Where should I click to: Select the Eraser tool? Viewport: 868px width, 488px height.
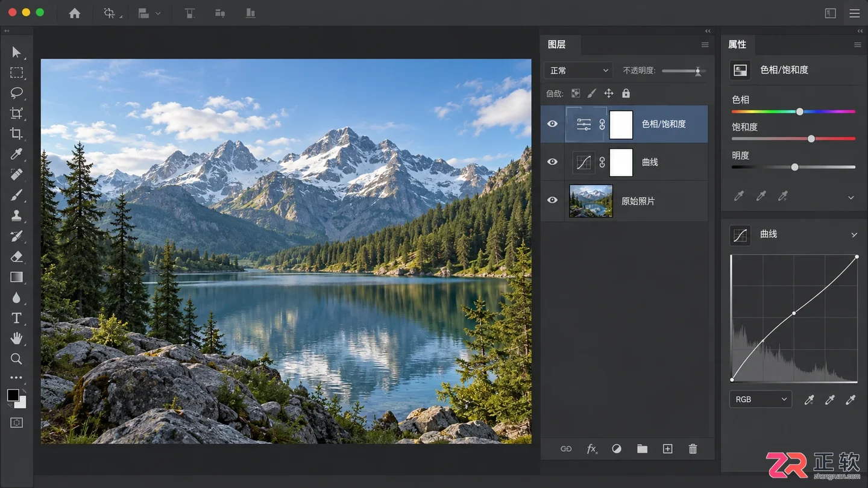point(16,257)
